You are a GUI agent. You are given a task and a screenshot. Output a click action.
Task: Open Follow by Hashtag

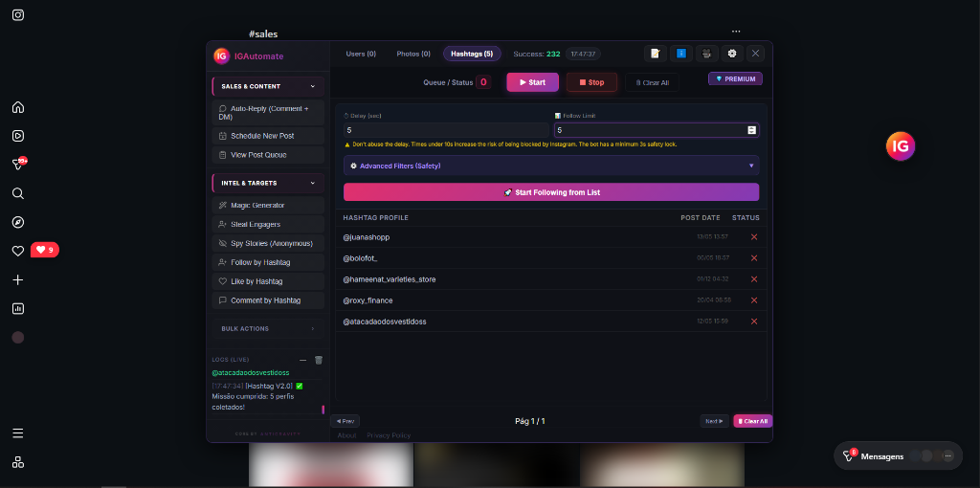click(x=268, y=262)
